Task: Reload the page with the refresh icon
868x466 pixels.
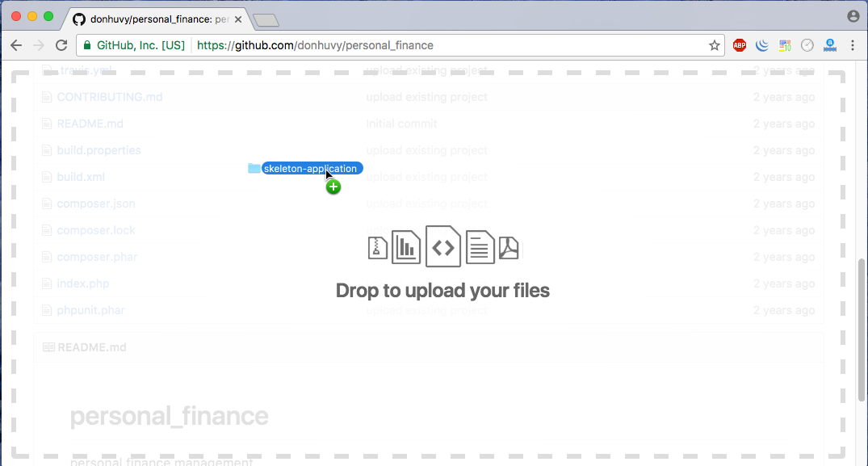Action: 61,45
